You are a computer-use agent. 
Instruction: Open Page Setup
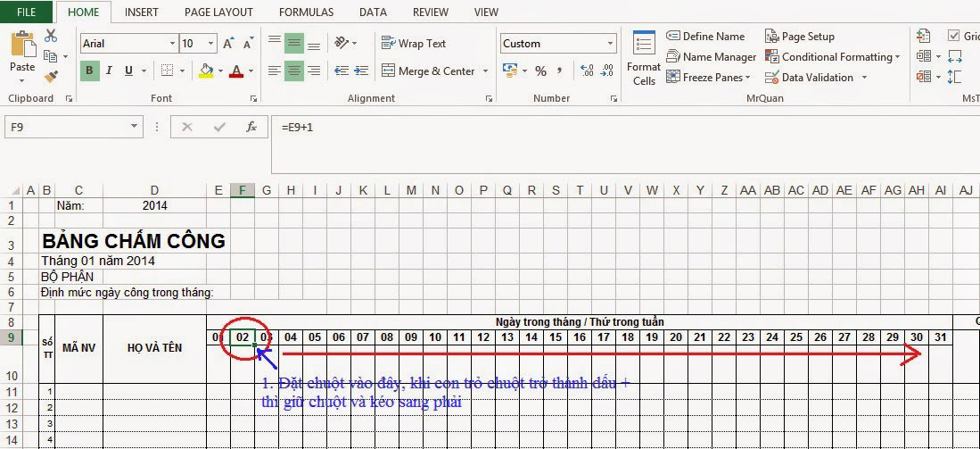click(799, 37)
